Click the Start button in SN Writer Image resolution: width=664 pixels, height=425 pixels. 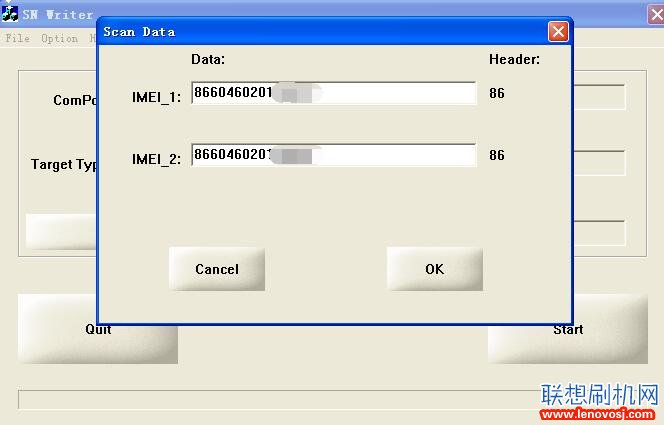tap(568, 329)
